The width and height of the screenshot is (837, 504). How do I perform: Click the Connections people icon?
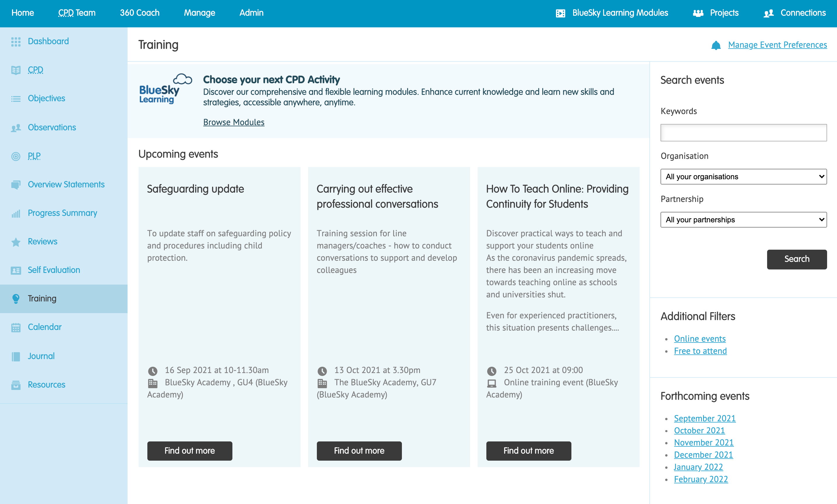pos(769,13)
